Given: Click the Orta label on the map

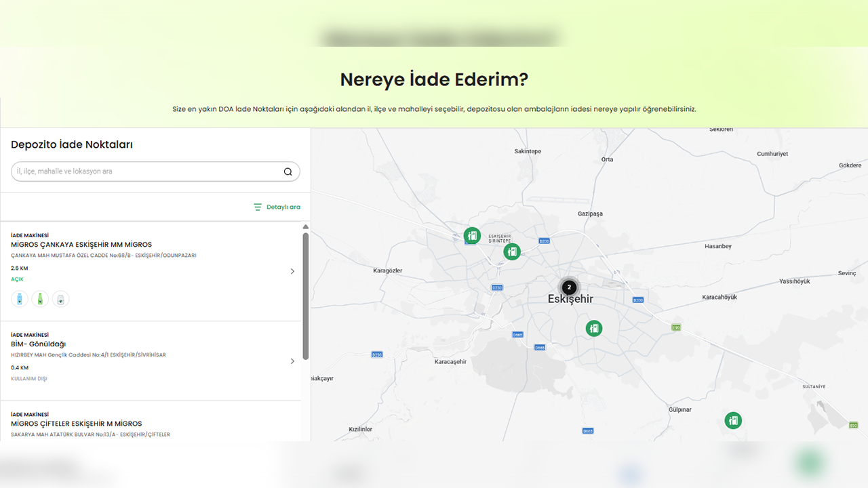Looking at the screenshot, I should (x=607, y=159).
